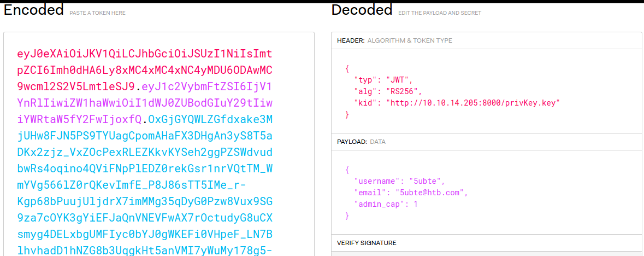The image size is (644, 256).
Task: Click the 'Paste a token here' label
Action: click(97, 13)
